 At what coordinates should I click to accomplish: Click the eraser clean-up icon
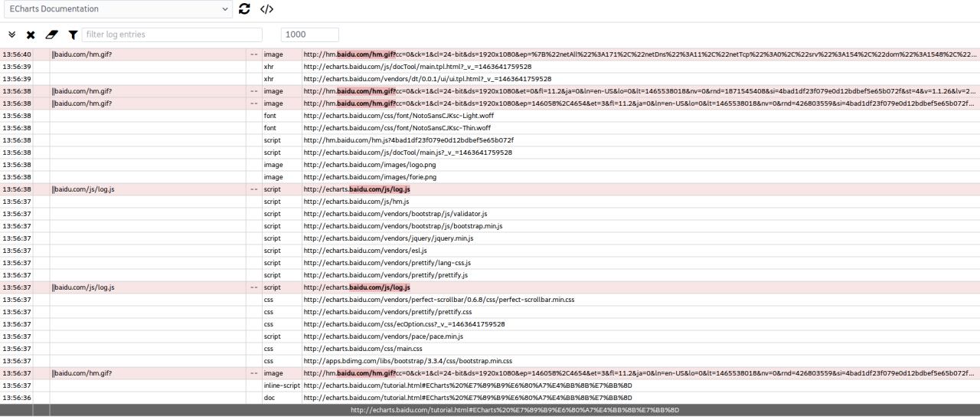coord(51,34)
